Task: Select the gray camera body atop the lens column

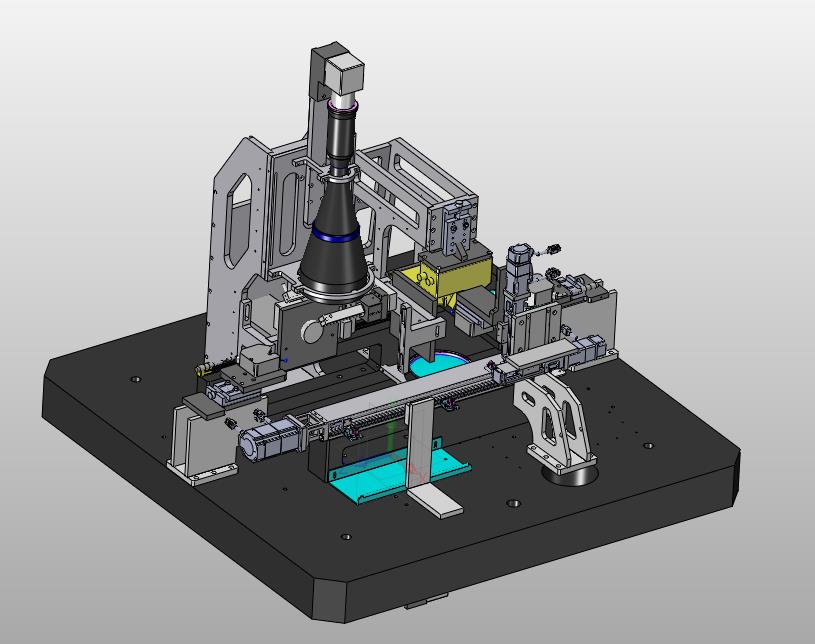Action: click(345, 75)
